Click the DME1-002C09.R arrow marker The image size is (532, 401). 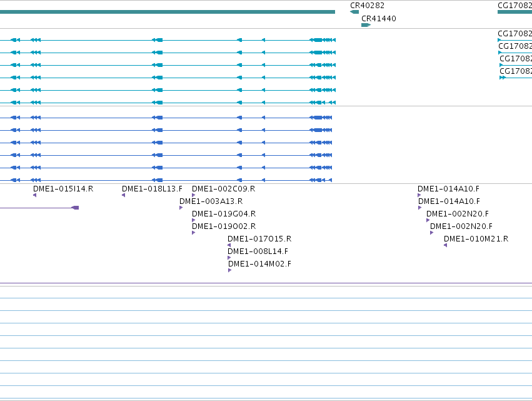click(x=193, y=195)
